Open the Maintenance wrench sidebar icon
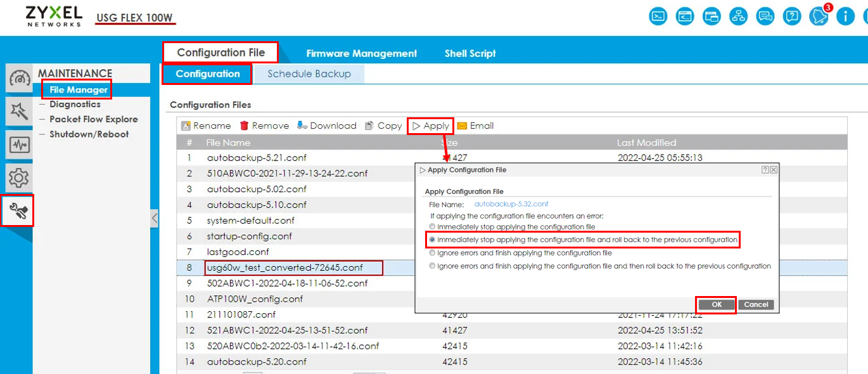The height and width of the screenshot is (374, 868). point(18,211)
